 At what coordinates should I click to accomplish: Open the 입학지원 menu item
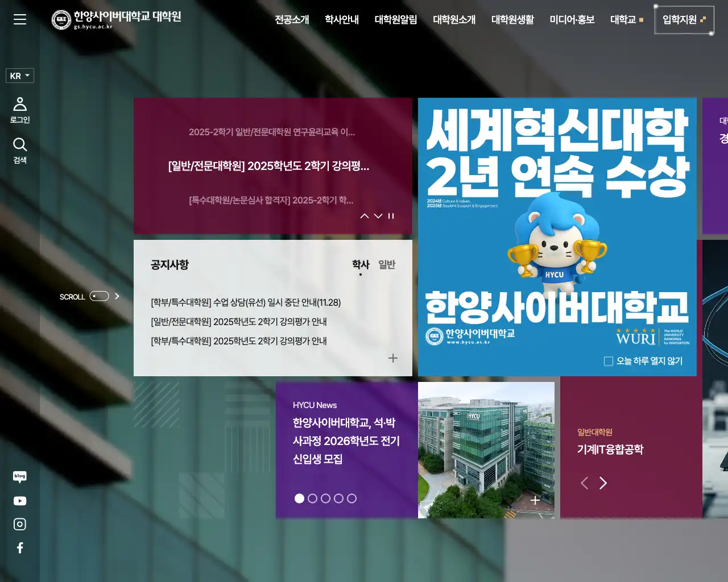680,19
